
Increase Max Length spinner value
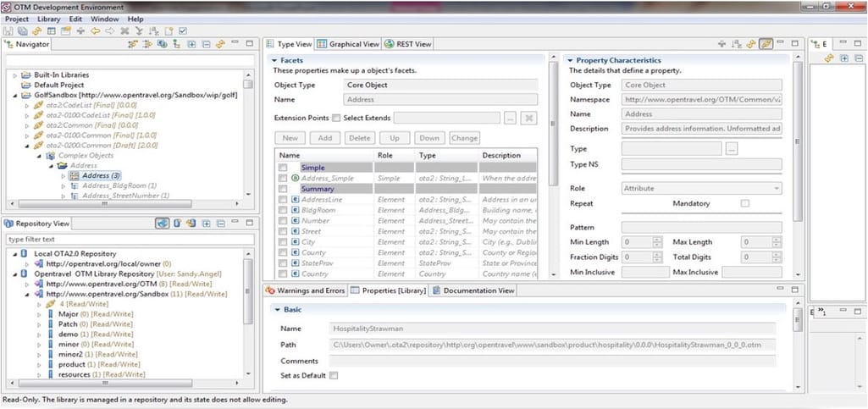pos(777,240)
